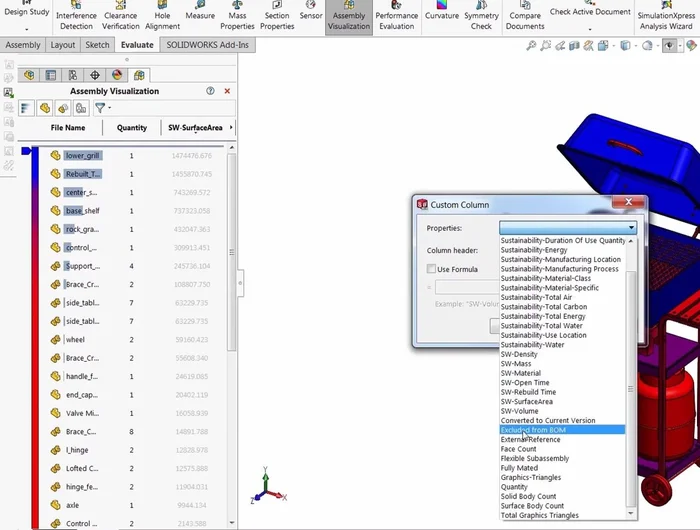Click the arrow beside SW-SurfaceArea column

(232, 128)
